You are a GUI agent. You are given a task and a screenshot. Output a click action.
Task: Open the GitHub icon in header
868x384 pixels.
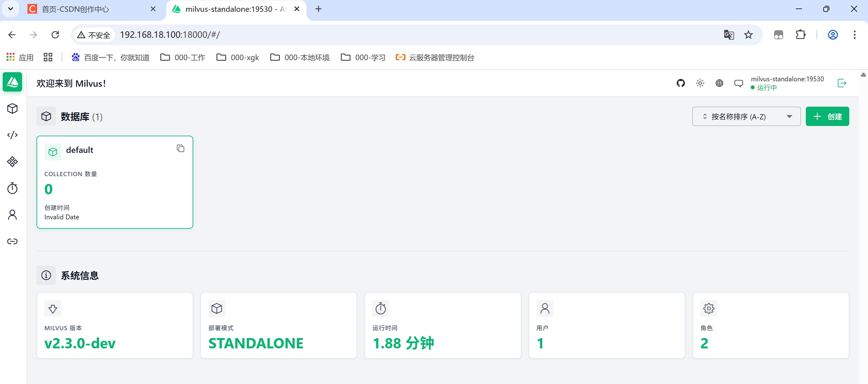(681, 83)
